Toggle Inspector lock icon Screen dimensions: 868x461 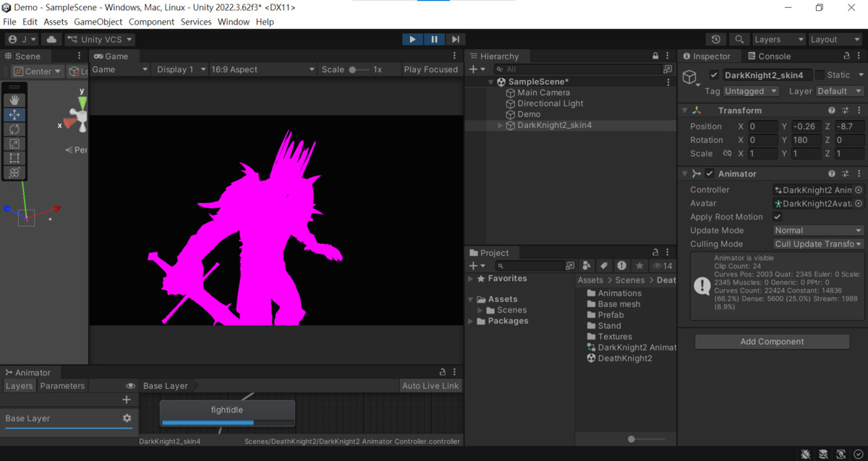(846, 56)
